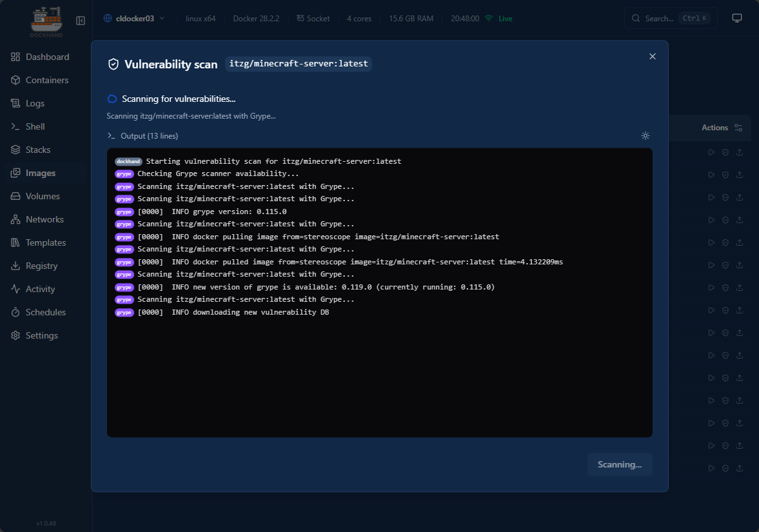Click the Scanning... button
Screen dimensions: 759x532
(620, 464)
